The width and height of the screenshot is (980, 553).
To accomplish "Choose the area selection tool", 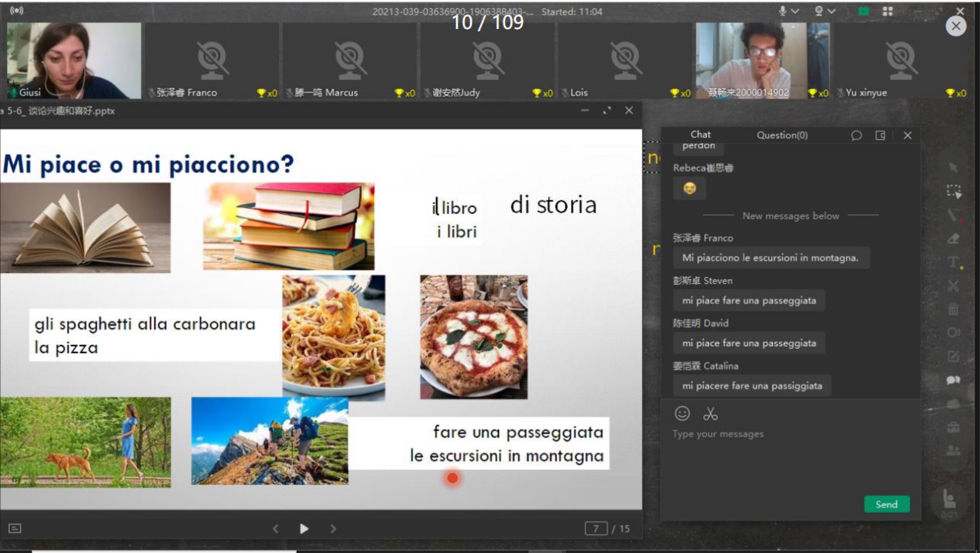I will tap(954, 192).
